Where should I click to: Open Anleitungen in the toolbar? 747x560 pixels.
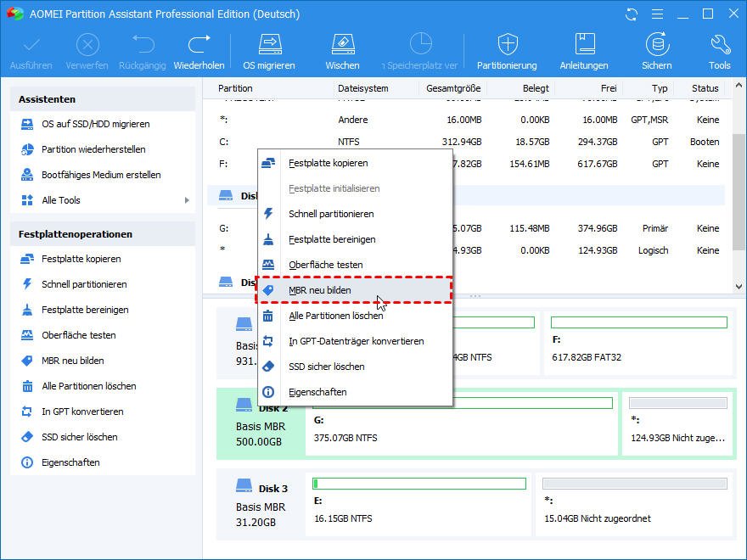584,52
